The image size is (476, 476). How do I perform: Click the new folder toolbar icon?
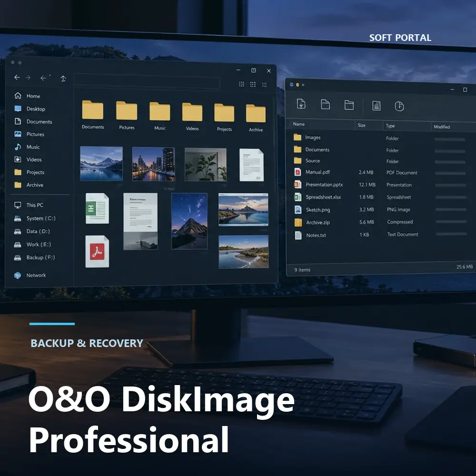pos(349,105)
